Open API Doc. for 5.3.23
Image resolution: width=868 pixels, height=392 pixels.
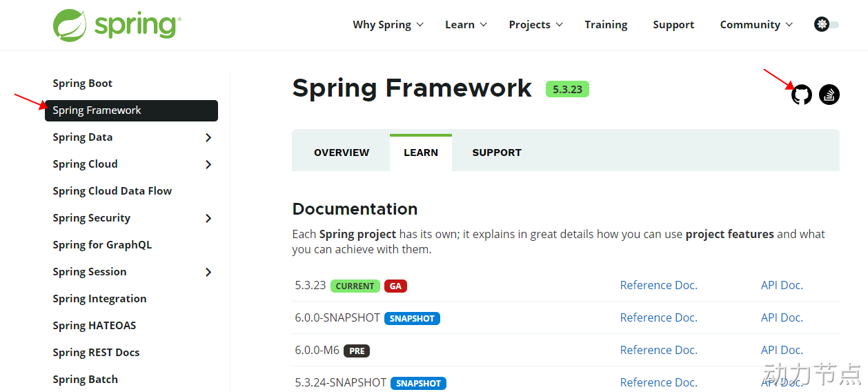pyautogui.click(x=782, y=285)
